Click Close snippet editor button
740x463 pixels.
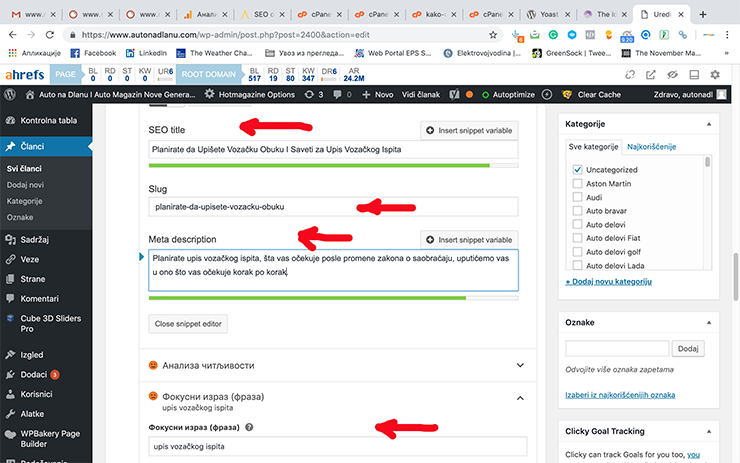coord(188,324)
